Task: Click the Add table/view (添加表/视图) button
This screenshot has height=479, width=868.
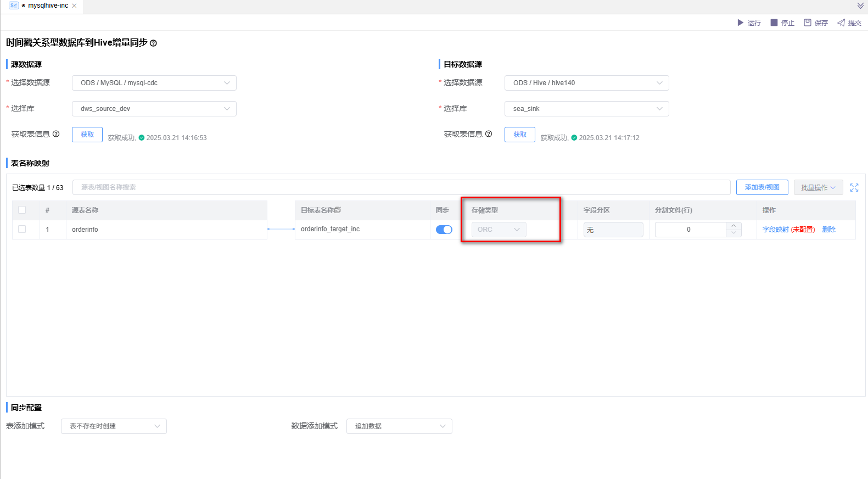Action: point(762,187)
